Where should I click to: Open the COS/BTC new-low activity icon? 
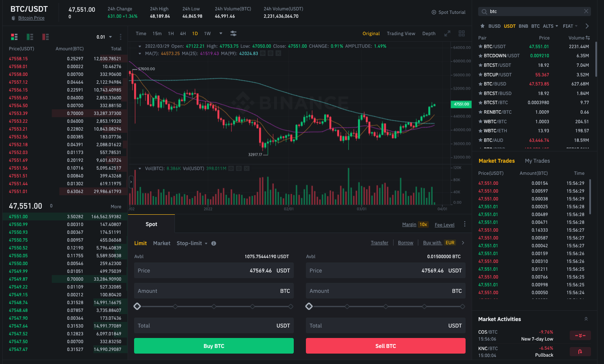tap(580, 335)
